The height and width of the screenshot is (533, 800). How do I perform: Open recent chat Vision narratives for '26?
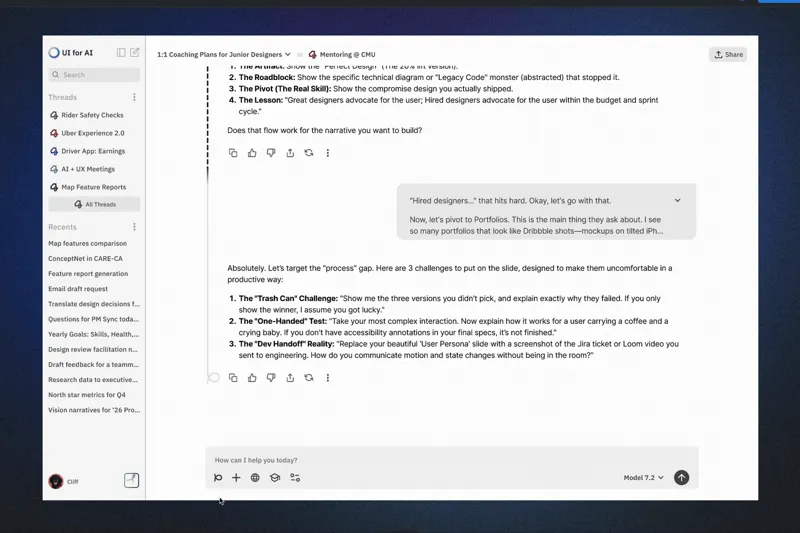click(94, 410)
